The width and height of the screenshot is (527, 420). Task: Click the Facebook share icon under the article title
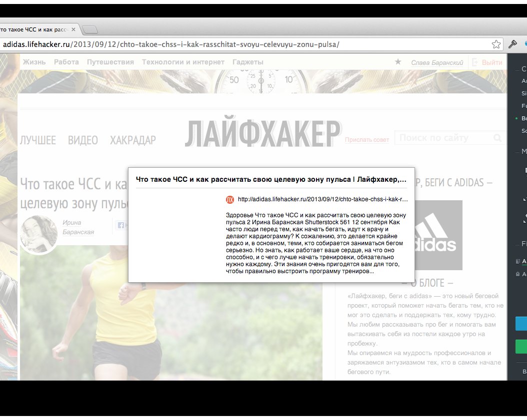[x=120, y=225]
